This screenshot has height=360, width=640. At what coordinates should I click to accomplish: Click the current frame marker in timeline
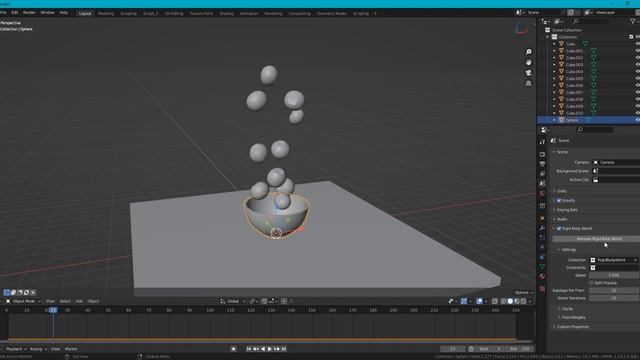pyautogui.click(x=53, y=310)
